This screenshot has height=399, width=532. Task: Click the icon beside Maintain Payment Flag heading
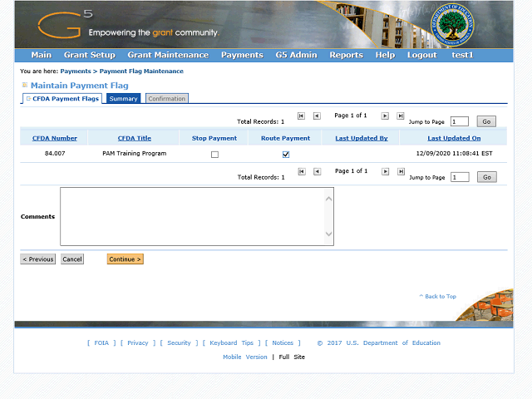(x=25, y=85)
